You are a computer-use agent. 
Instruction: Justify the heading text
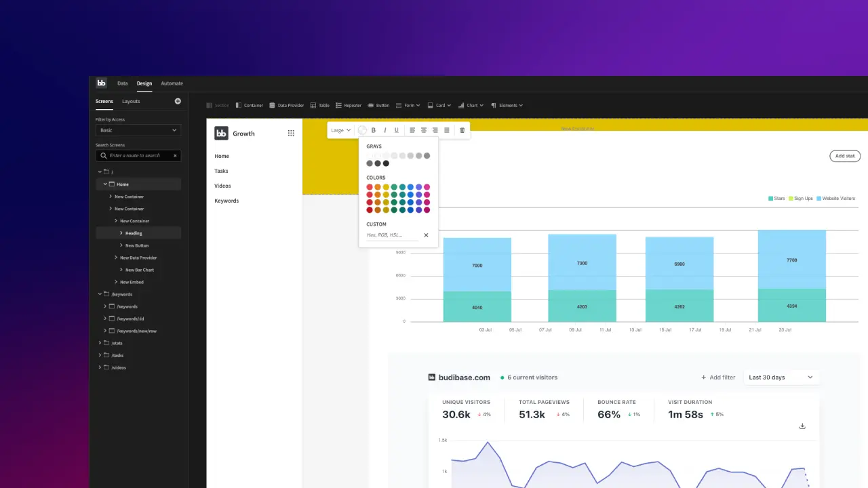(446, 130)
